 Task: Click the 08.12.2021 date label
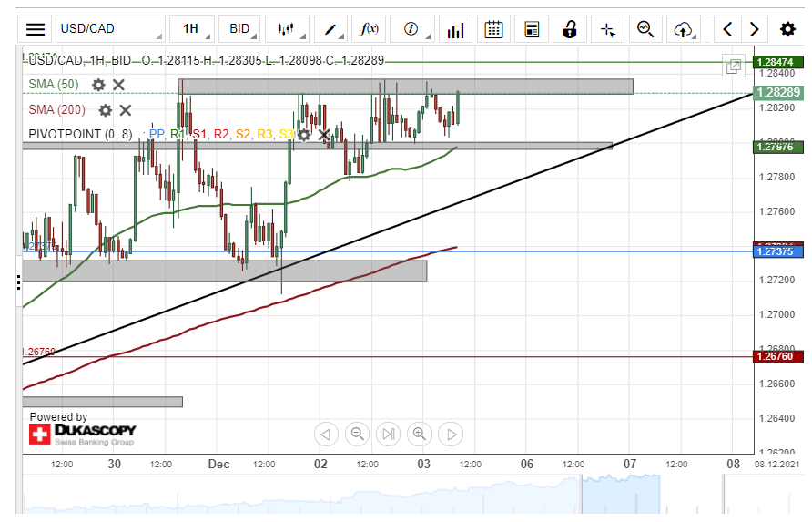tap(776, 464)
